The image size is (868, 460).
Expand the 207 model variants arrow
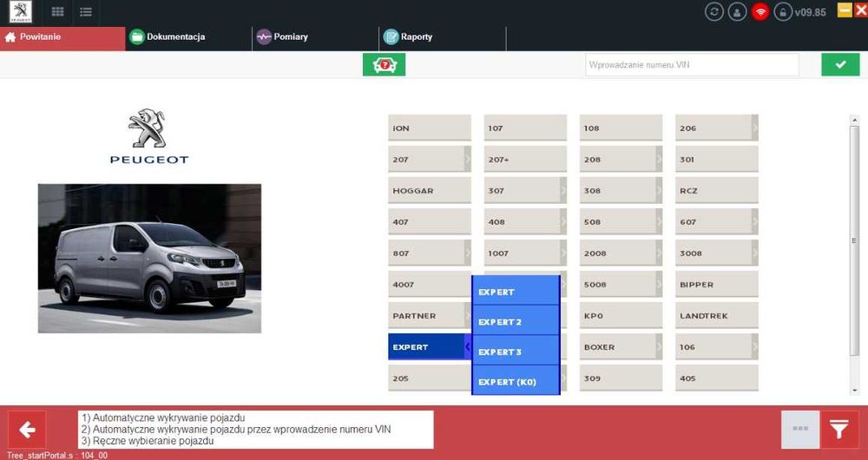click(x=468, y=160)
